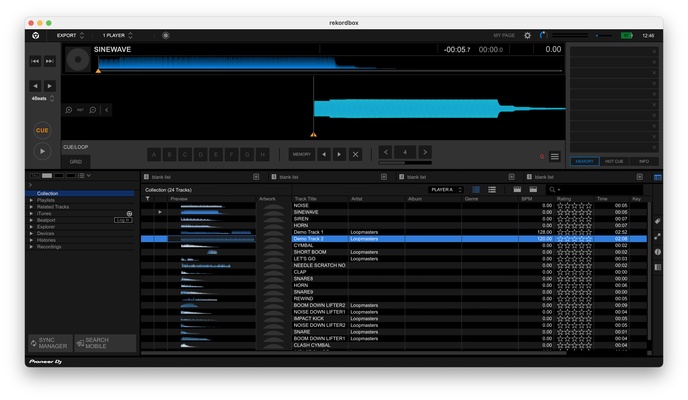Toggle the blue artwork grid view icon
The height and width of the screenshot is (400, 688).
pos(476,189)
